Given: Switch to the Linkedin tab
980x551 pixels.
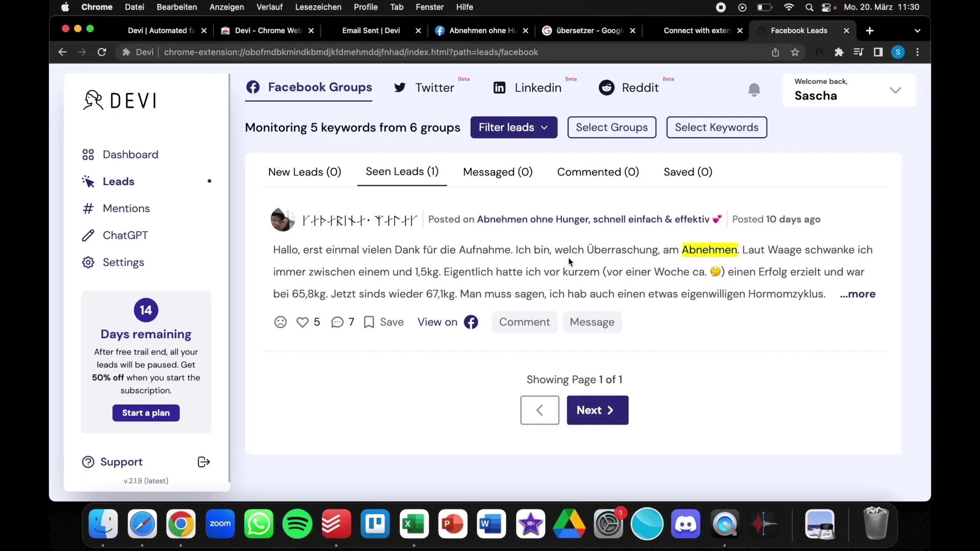Looking at the screenshot, I should (527, 88).
